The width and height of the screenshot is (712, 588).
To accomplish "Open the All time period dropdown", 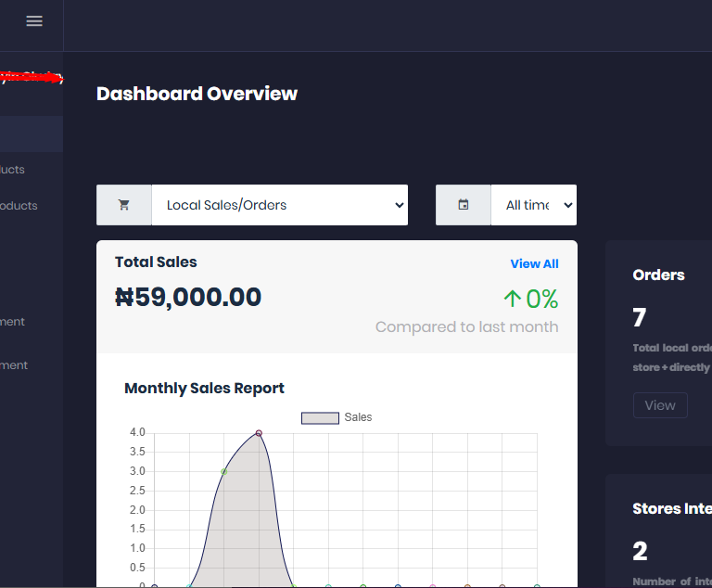I will click(533, 205).
